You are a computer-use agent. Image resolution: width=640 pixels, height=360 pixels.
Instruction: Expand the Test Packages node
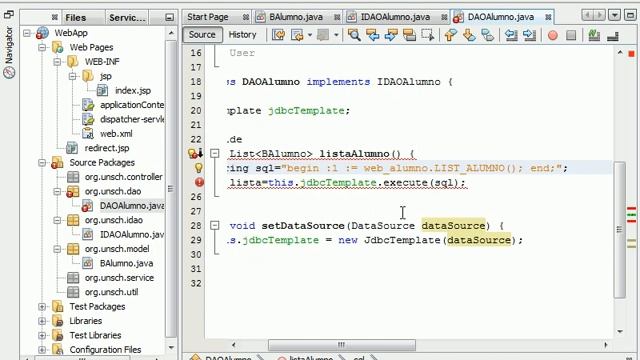click(x=42, y=307)
